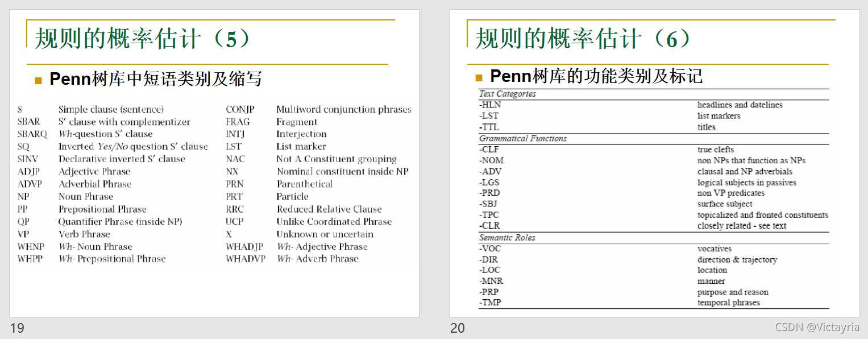The height and width of the screenshot is (339, 868).
Task: Click 'temporal phrases' description
Action: point(729,303)
